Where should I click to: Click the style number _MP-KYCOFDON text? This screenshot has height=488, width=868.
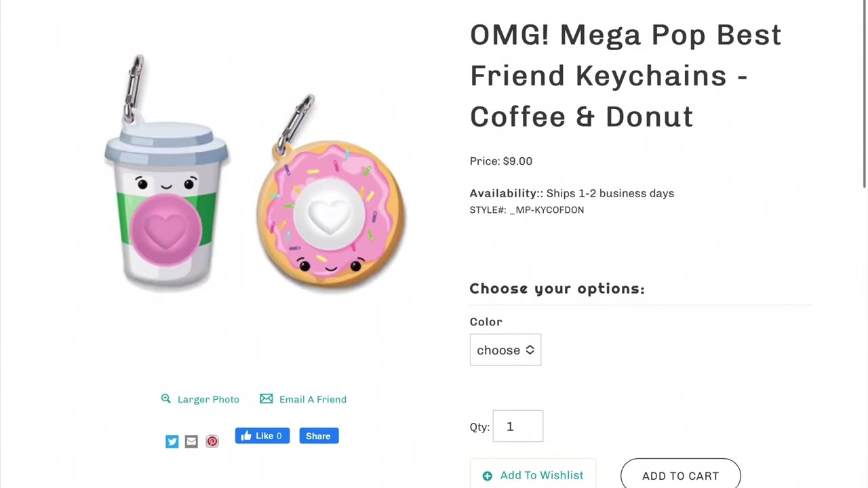click(x=547, y=210)
